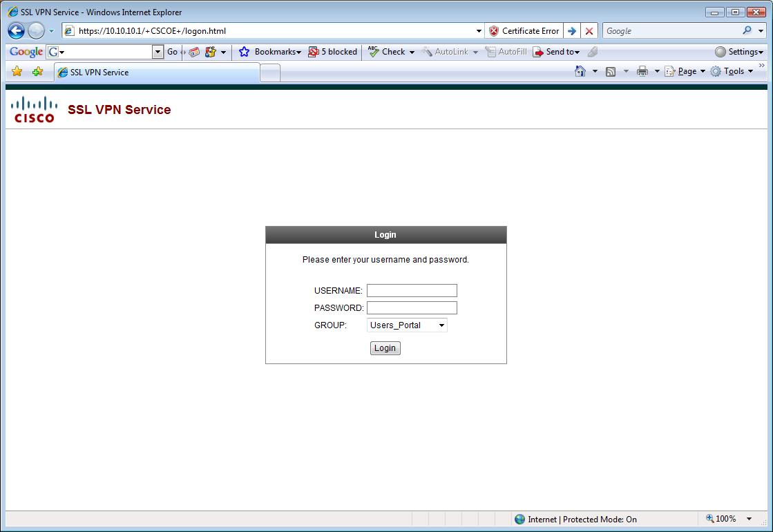Click the Favorites Center star icon
The height and width of the screenshot is (532, 773).
click(x=17, y=71)
